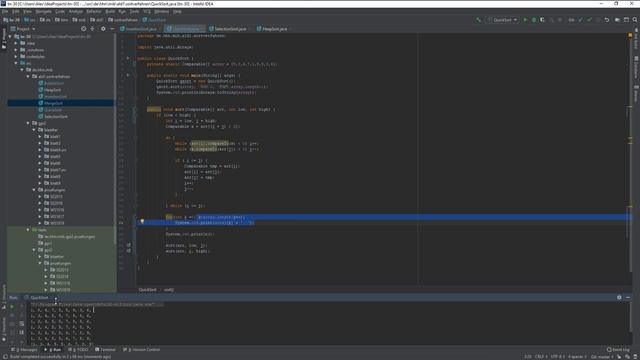Screen dimensions: 640x360
Task: Hide the Project tool window
Action: pyautogui.click(x=112, y=29)
